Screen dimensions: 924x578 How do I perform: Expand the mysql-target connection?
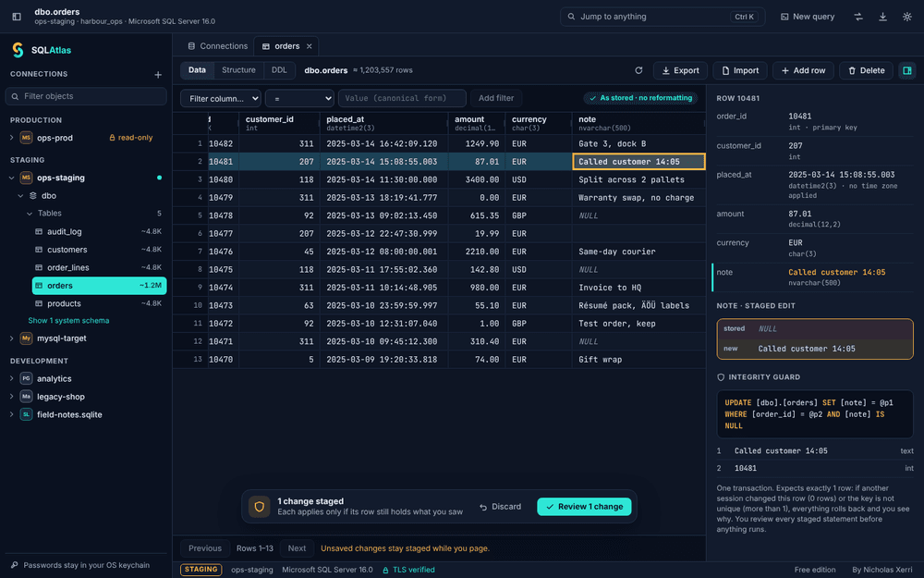tap(12, 338)
